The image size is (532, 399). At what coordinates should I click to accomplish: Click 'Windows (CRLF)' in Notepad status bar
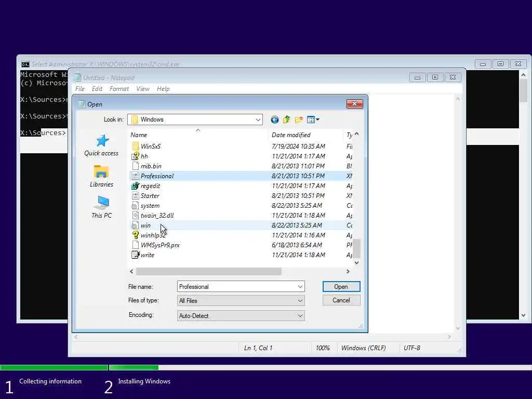pyautogui.click(x=363, y=348)
